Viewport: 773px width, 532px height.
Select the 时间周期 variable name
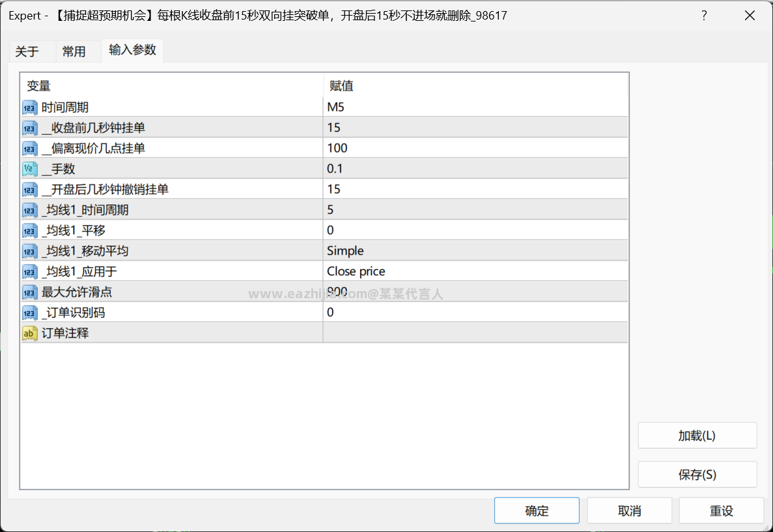pyautogui.click(x=65, y=107)
